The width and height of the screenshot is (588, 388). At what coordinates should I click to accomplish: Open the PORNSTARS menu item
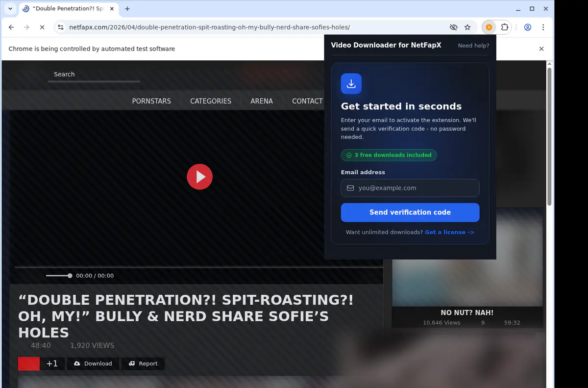click(x=151, y=101)
